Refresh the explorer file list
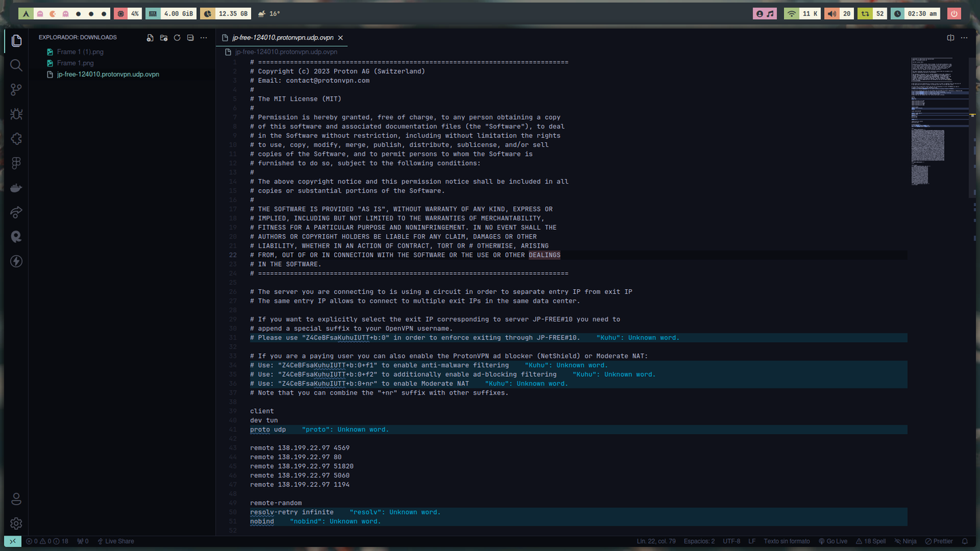Viewport: 980px width, 551px height. click(177, 38)
